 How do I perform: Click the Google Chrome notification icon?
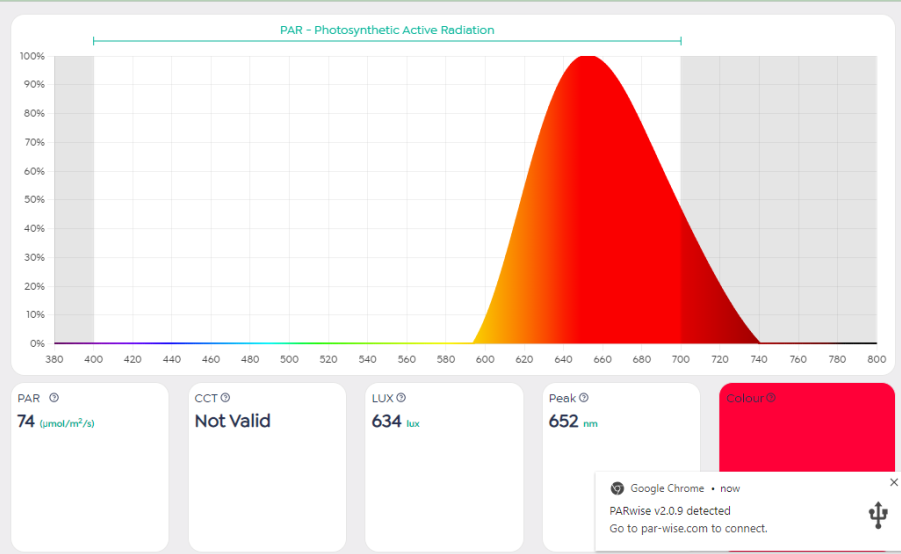(x=617, y=488)
